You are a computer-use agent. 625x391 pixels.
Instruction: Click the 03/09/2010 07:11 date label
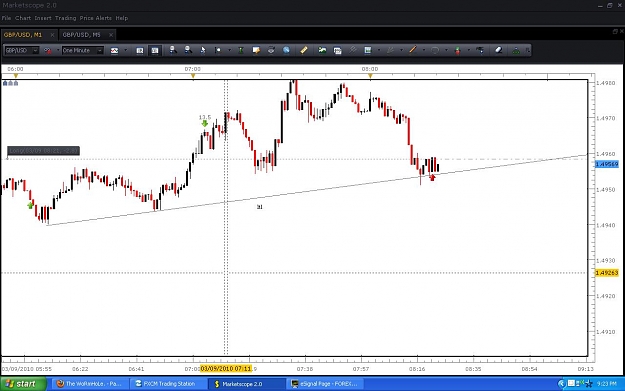coord(226,369)
